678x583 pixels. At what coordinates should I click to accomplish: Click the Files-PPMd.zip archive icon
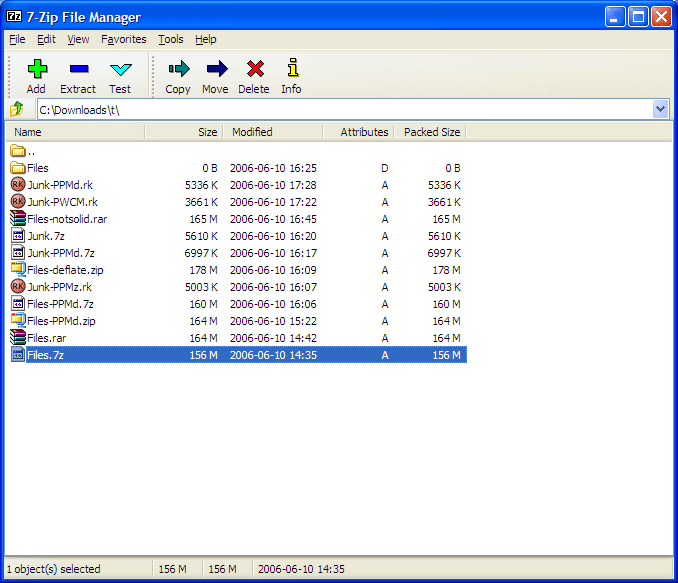click(18, 320)
